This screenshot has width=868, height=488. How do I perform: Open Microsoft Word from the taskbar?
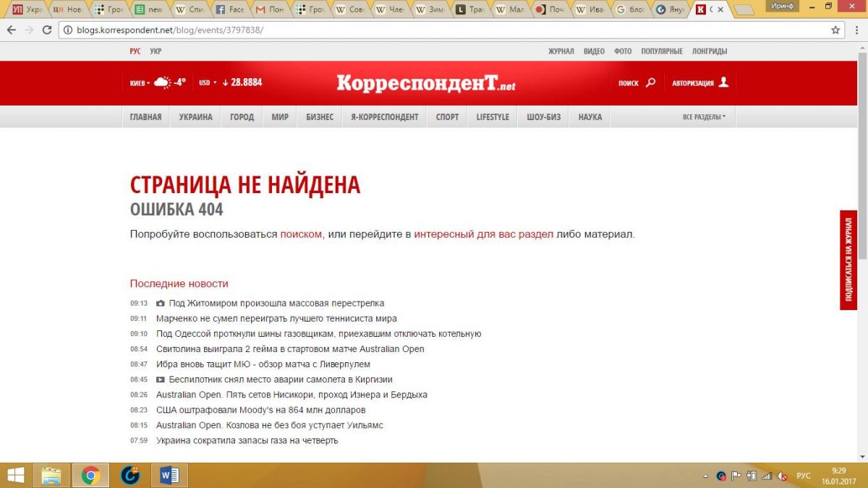[169, 475]
